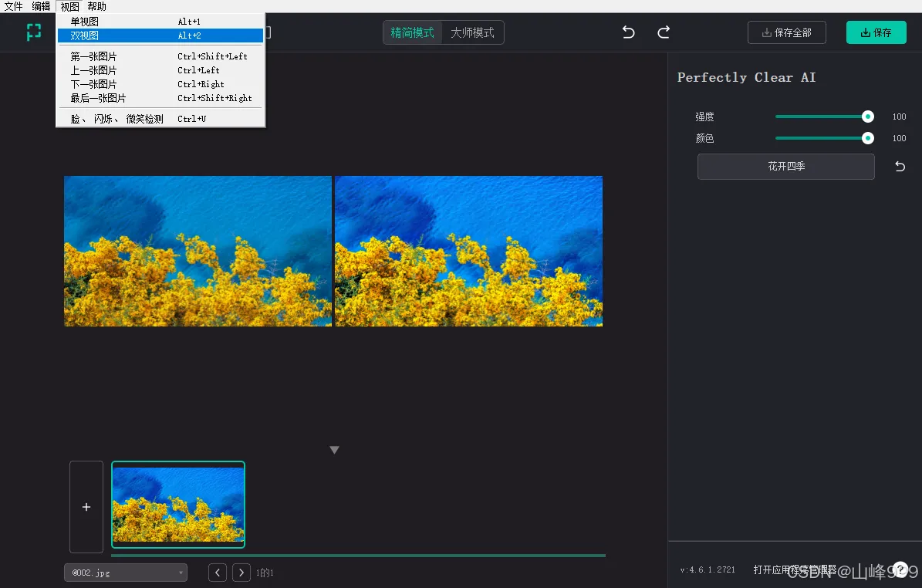Switch to 大师模式 mode
The width and height of the screenshot is (922, 588).
pyautogui.click(x=472, y=33)
